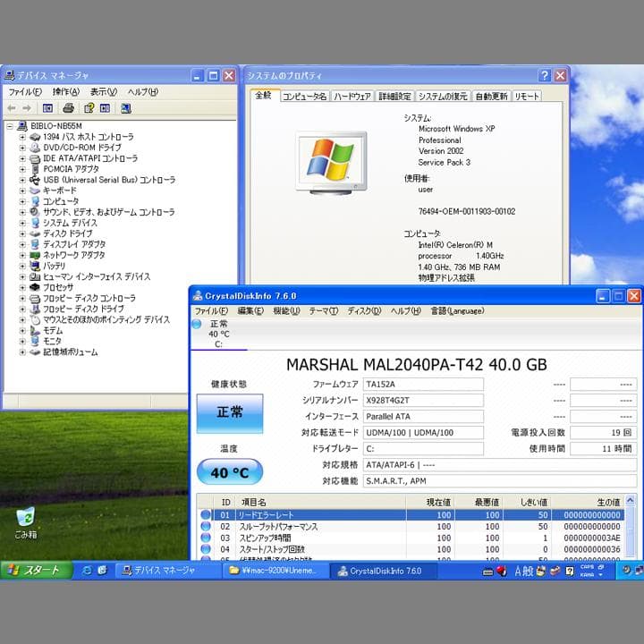
Task: Expand the ディスプレイ アダプタ node
Action: pyautogui.click(x=22, y=244)
